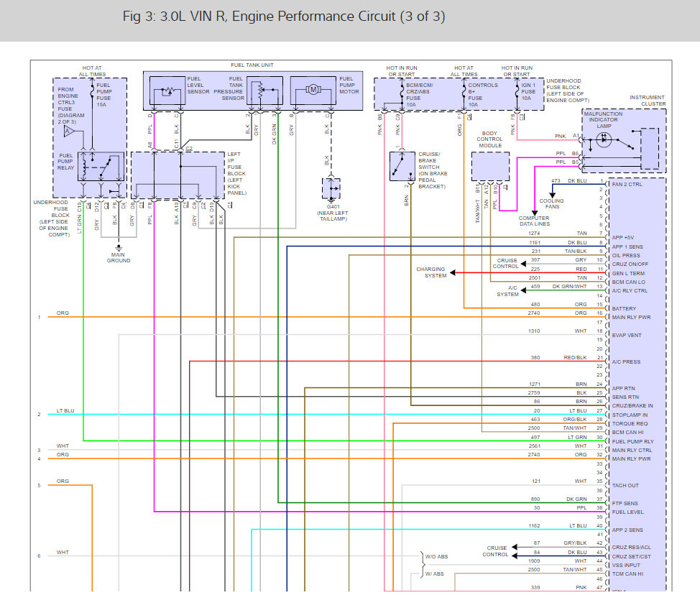The image size is (700, 608).
Task: Click the fuel level sensor resistor symbol
Action: tap(168, 91)
